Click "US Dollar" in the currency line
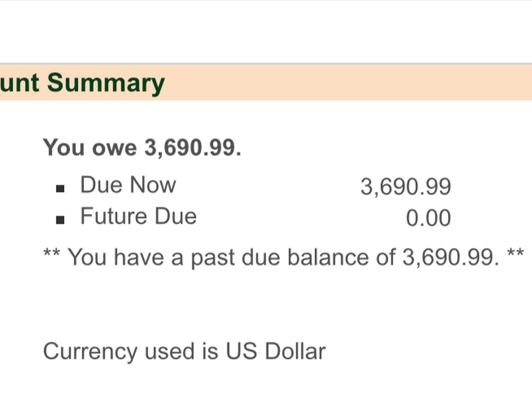 (x=276, y=352)
